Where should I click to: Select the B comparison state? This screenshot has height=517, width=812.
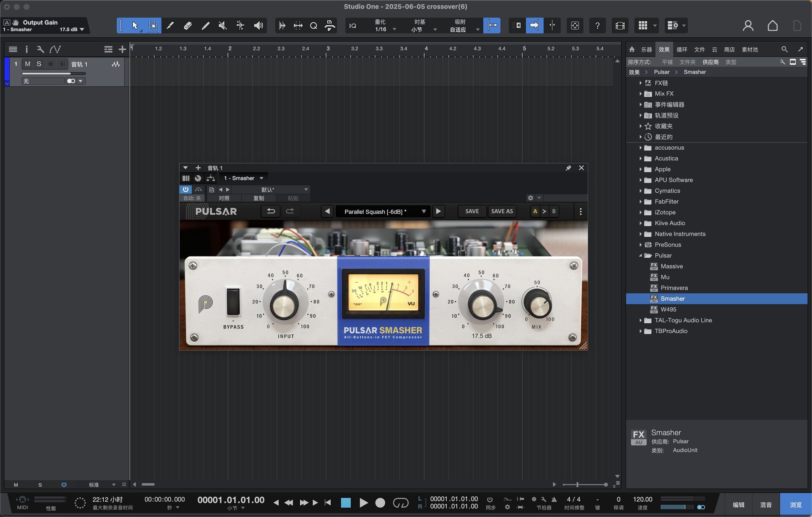554,211
